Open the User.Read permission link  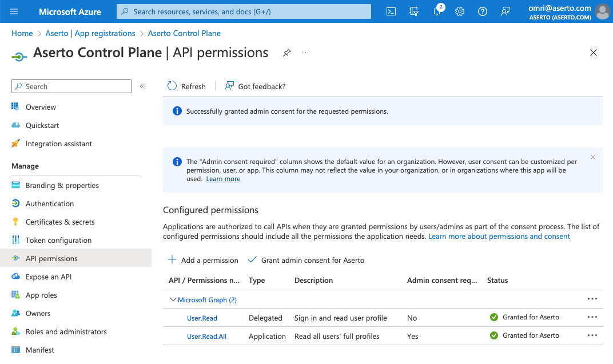coord(202,318)
